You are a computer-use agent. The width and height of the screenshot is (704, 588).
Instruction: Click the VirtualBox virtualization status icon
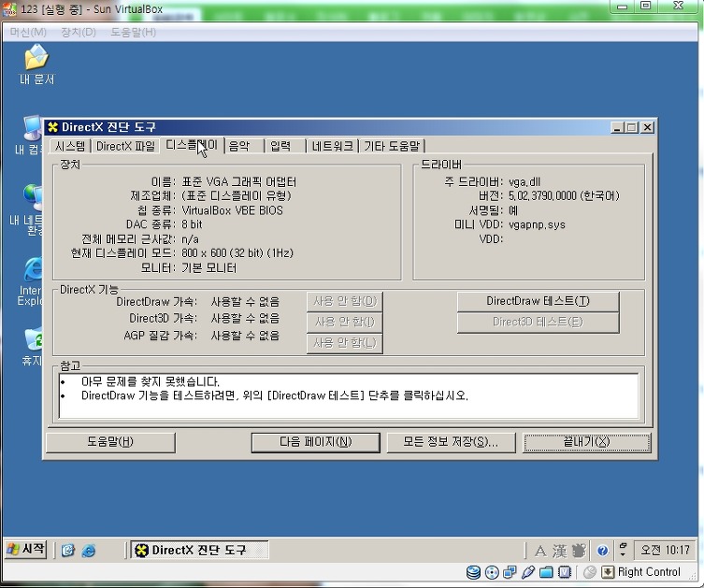click(x=565, y=572)
